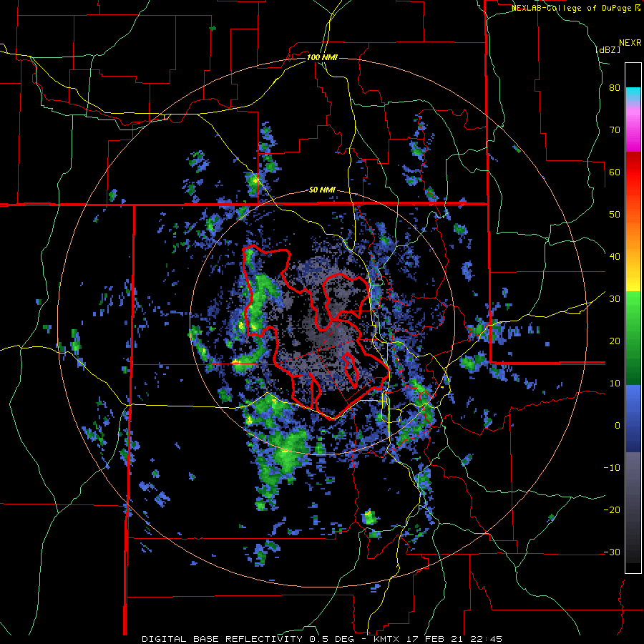Click the 40 dBZ scale label

(615, 257)
